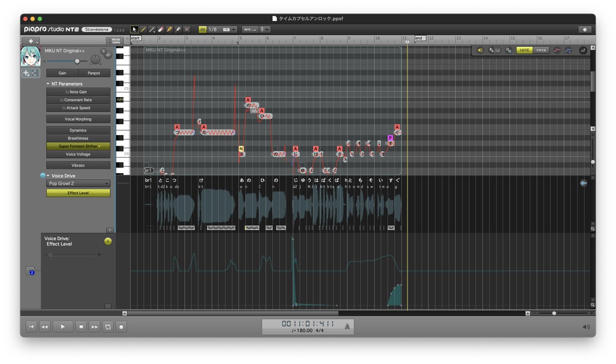Image resolution: width=616 pixels, height=364 pixels.
Task: Open the 1/8 quantize dropdown
Action: (x=222, y=30)
